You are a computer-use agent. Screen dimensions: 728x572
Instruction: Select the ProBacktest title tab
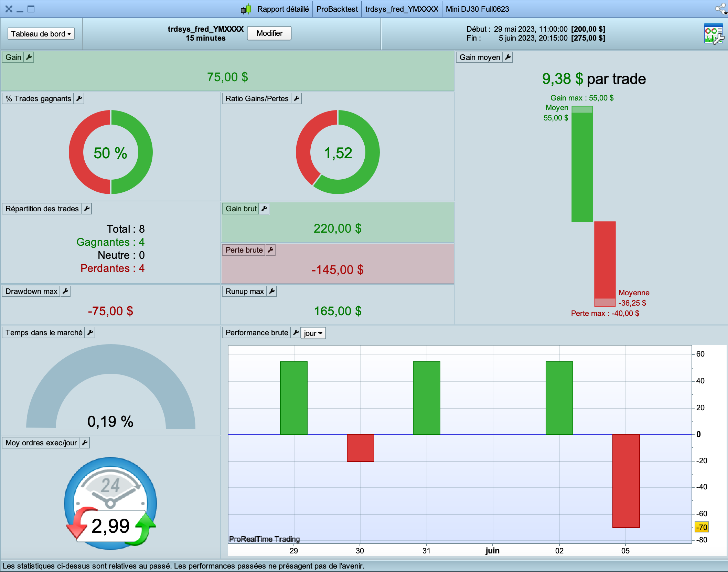click(337, 9)
